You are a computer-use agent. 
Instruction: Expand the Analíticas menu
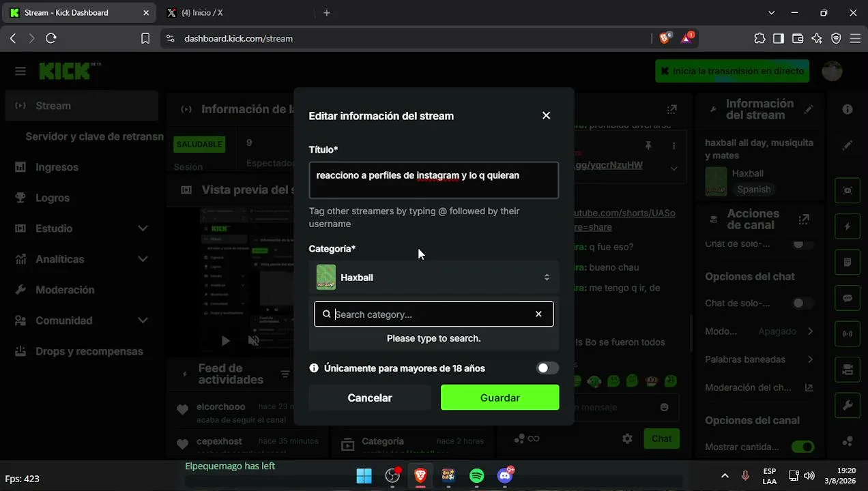coord(82,259)
